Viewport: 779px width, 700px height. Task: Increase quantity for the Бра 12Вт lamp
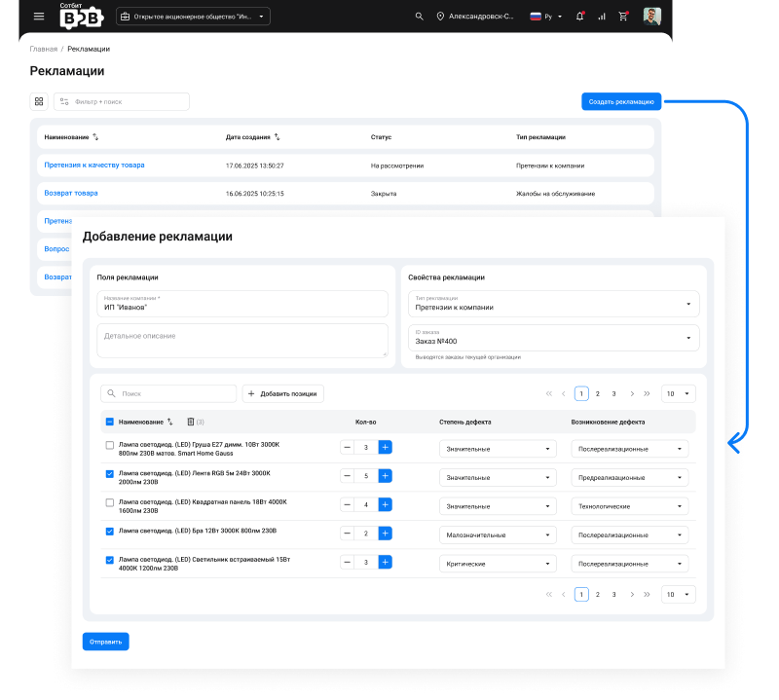pos(385,534)
